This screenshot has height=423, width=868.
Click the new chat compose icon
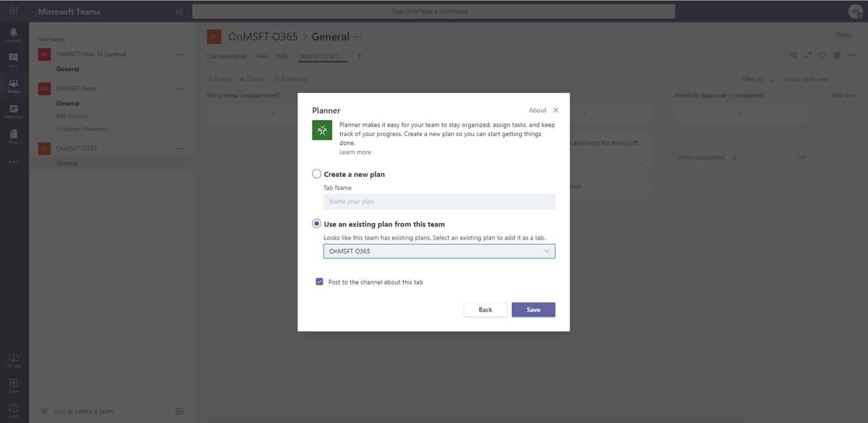179,12
